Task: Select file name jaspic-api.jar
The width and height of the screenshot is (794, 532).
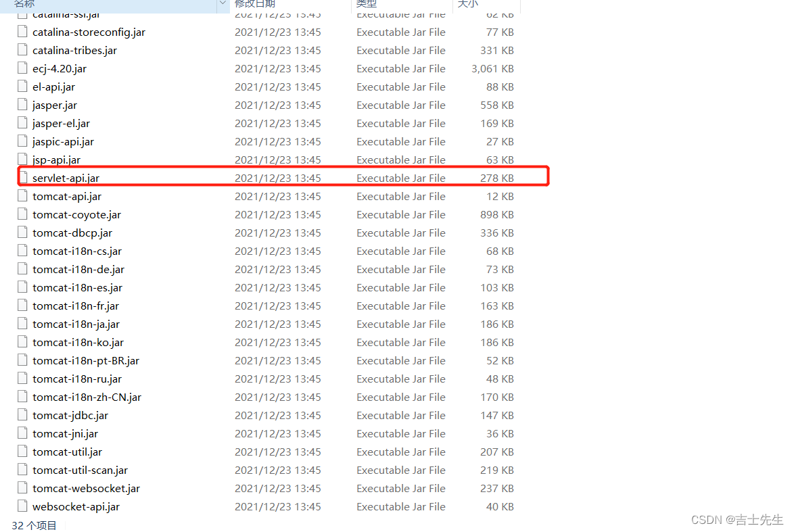Action: pyautogui.click(x=64, y=142)
